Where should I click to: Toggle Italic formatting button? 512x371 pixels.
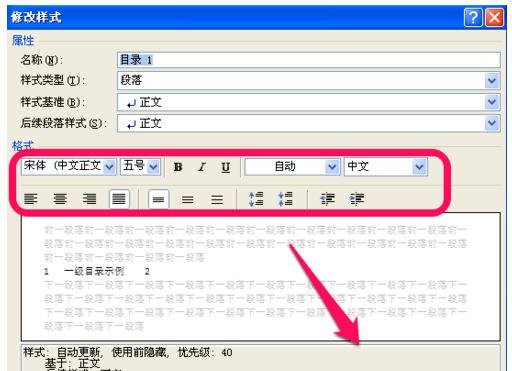[202, 167]
